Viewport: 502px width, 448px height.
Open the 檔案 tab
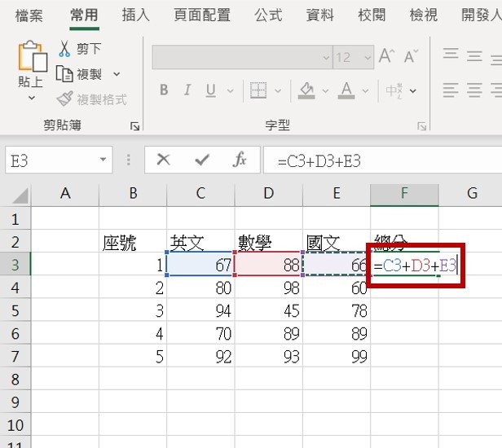[29, 15]
